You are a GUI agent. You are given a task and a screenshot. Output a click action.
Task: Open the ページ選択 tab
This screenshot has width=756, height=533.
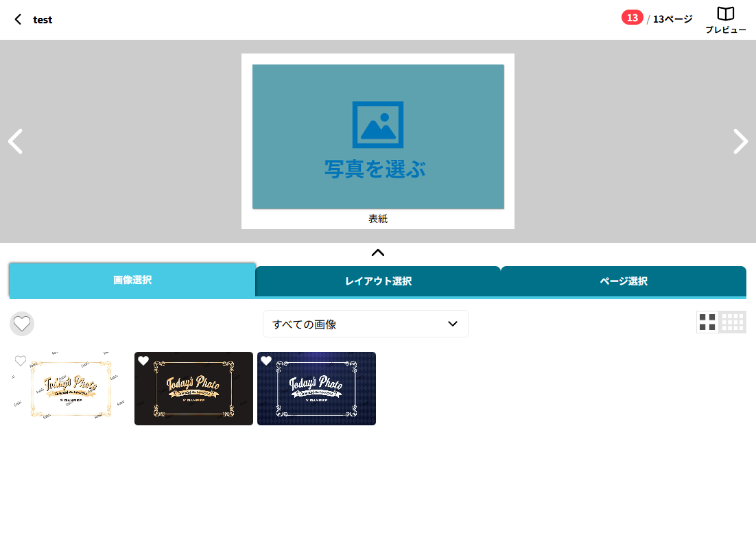[623, 281]
